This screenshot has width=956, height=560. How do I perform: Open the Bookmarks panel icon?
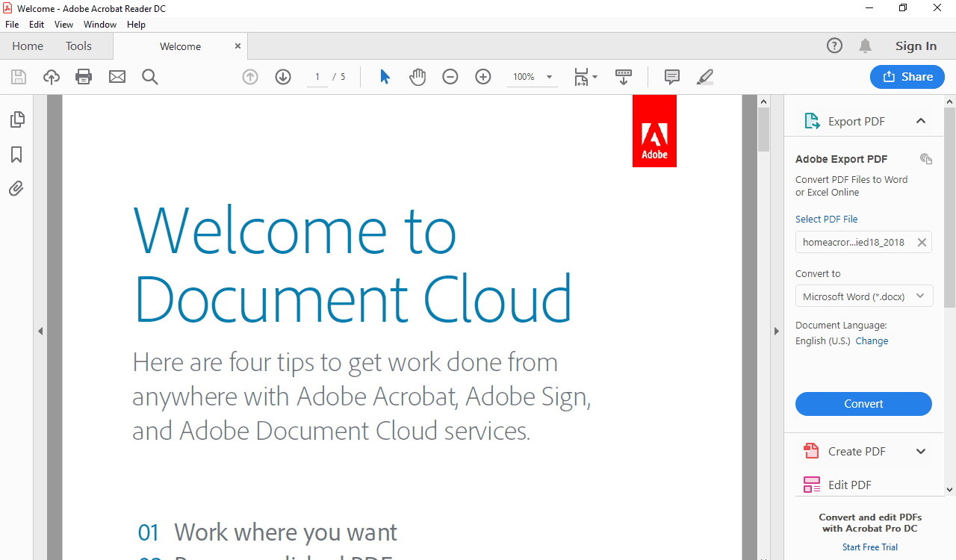(x=16, y=155)
